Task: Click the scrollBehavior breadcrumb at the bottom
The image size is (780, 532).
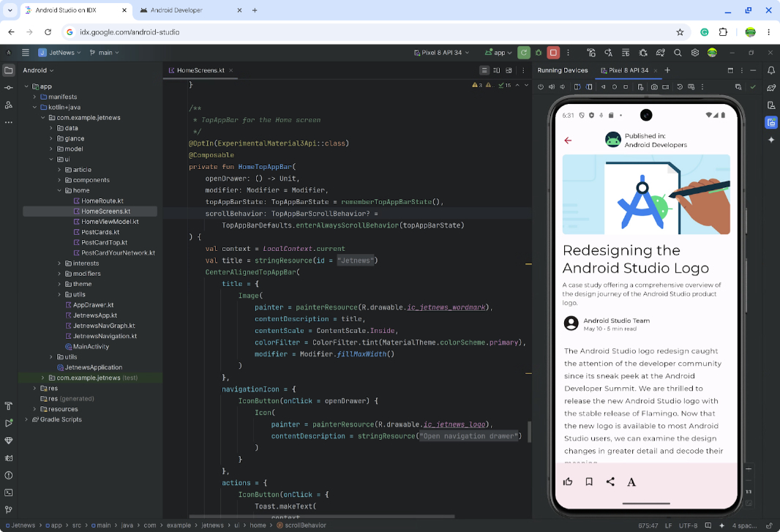Action: point(304,525)
